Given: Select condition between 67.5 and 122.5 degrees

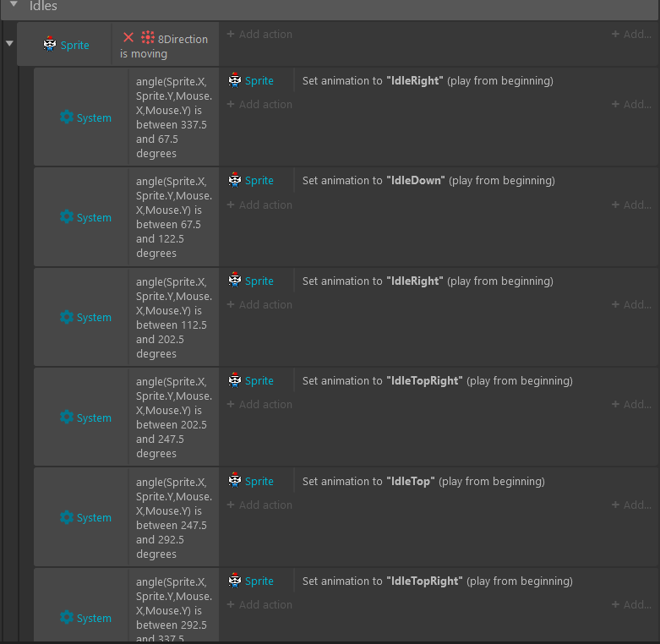Looking at the screenshot, I should pos(173,216).
